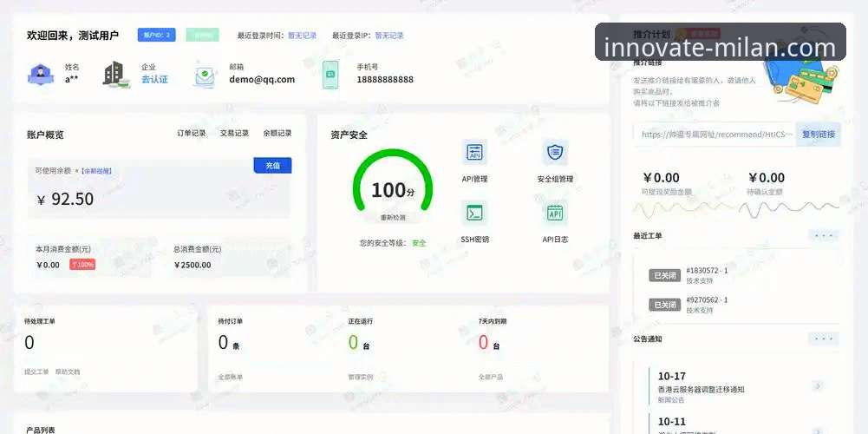Click the 账户ID: 2 badge
Viewport: 868px width, 434px height.
point(157,35)
